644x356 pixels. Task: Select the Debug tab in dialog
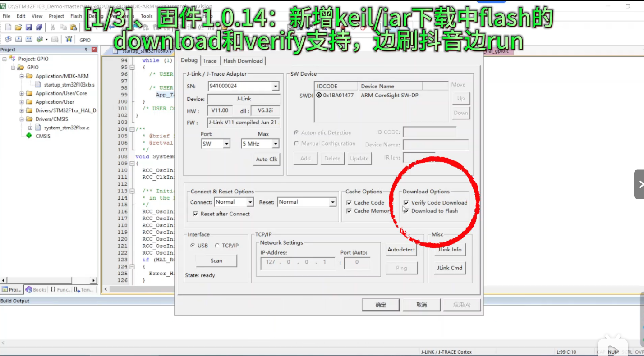(x=189, y=60)
